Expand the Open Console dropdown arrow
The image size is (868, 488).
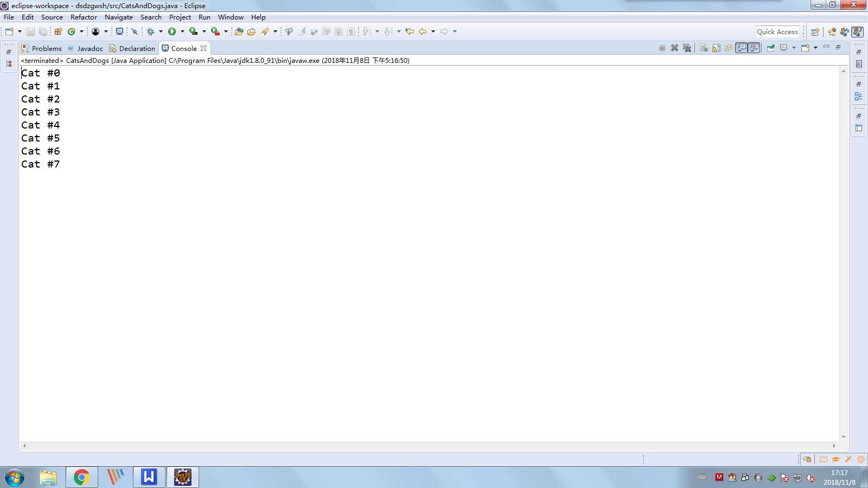point(815,48)
